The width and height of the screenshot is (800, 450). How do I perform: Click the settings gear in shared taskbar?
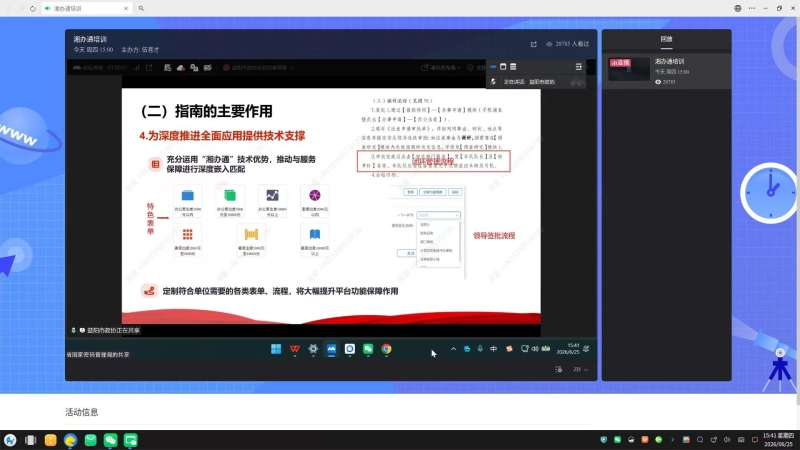pyautogui.click(x=313, y=349)
